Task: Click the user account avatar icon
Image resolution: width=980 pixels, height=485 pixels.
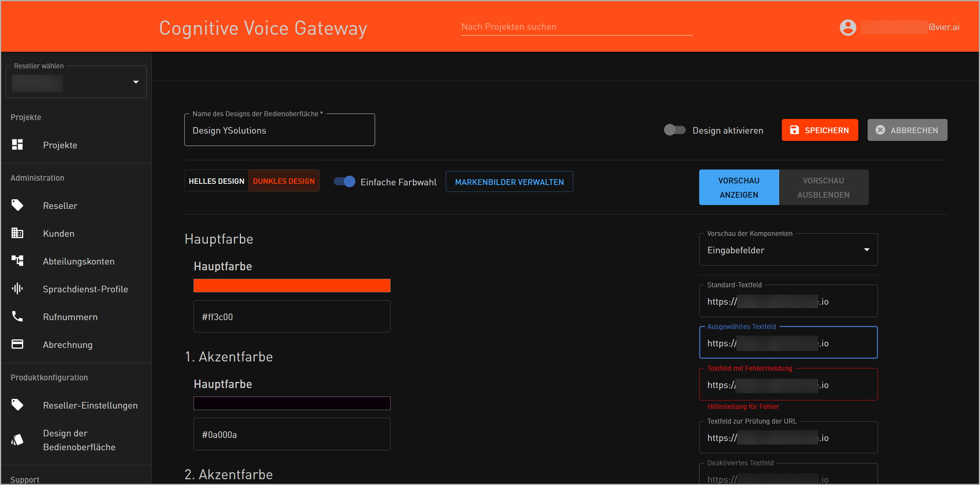Action: point(848,27)
